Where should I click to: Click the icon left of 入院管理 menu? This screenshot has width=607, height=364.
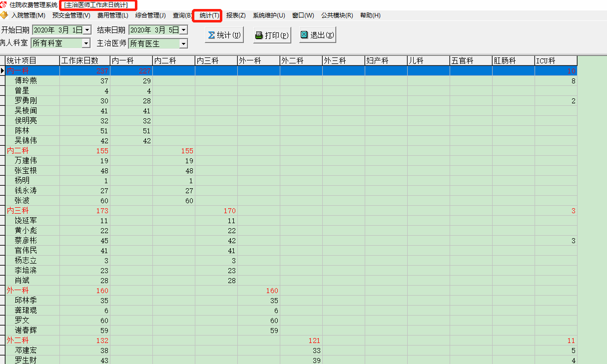coord(4,15)
